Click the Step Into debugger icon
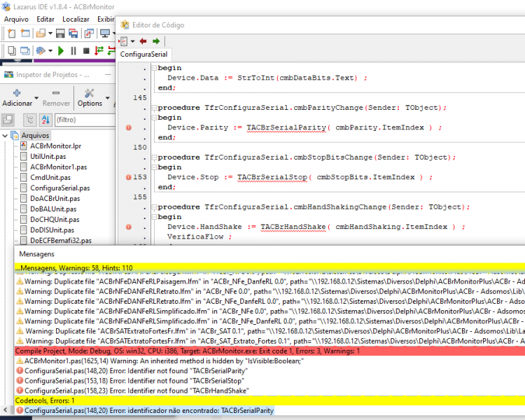The width and height of the screenshot is (525, 420). (99, 50)
